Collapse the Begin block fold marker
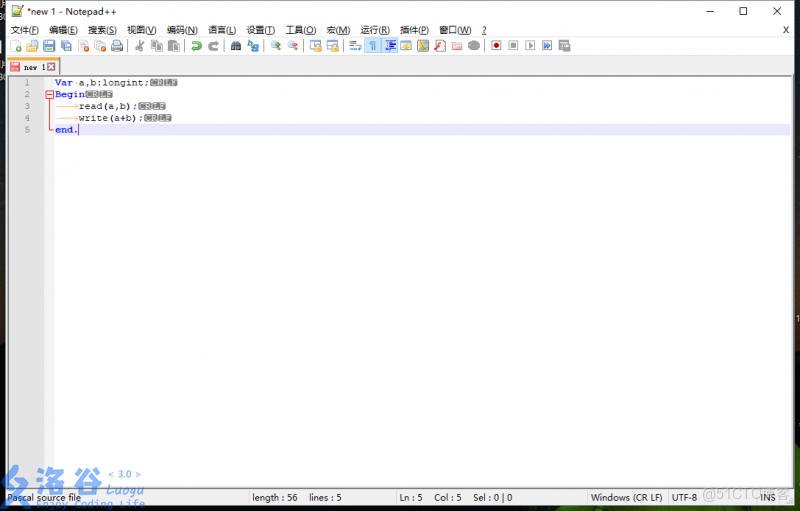 [49, 94]
